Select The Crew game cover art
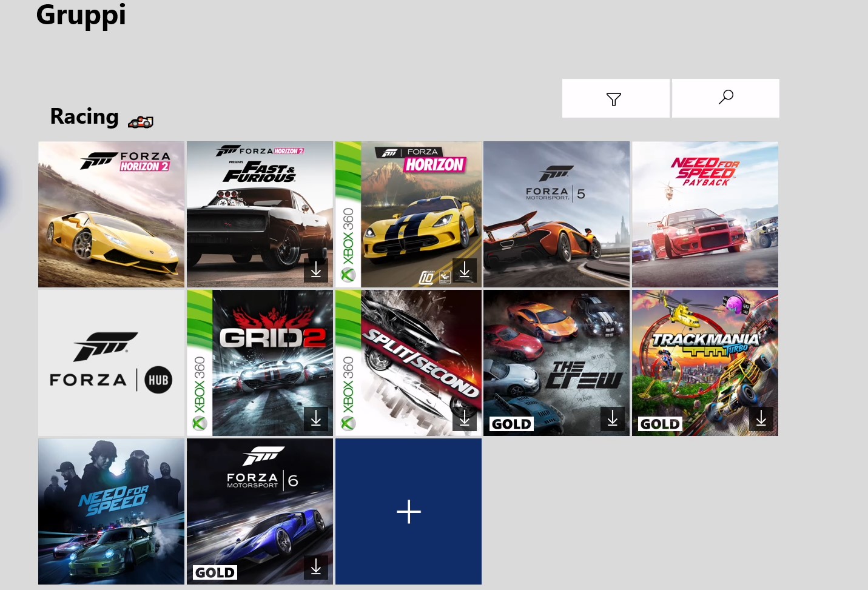Screen dimensions: 868x590 point(556,363)
